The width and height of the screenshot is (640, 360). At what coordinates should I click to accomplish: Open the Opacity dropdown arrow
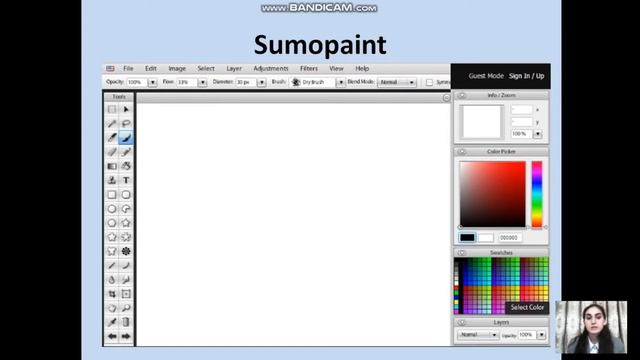(x=153, y=82)
